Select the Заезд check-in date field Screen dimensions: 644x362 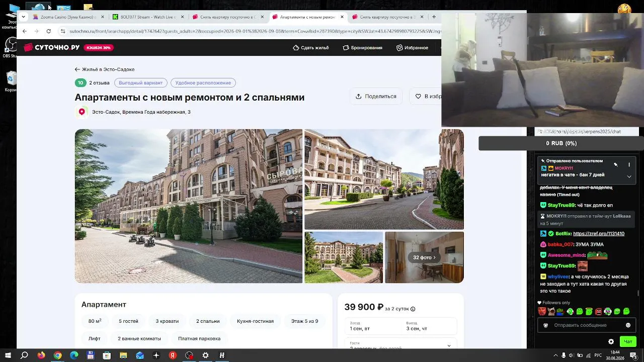(x=373, y=326)
